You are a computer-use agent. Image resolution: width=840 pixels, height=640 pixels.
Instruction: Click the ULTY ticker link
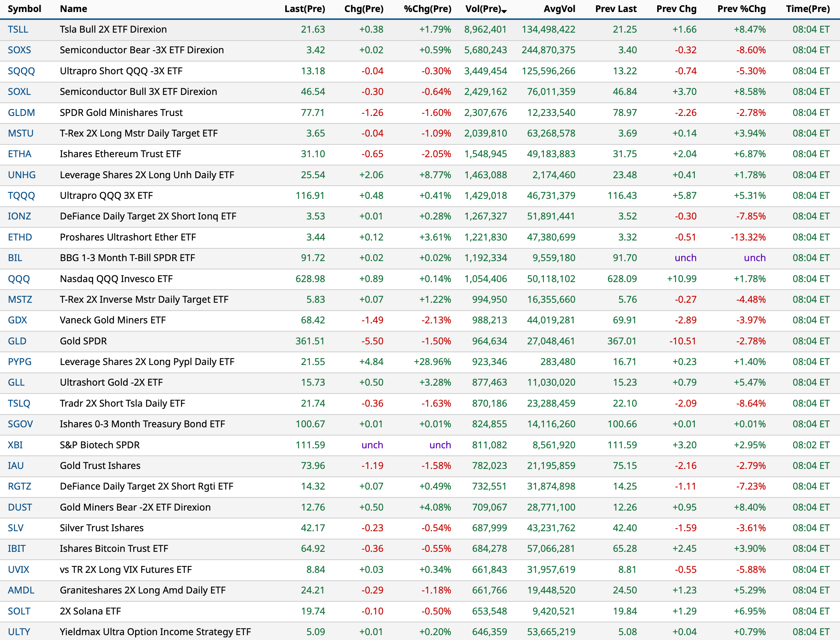click(x=19, y=632)
